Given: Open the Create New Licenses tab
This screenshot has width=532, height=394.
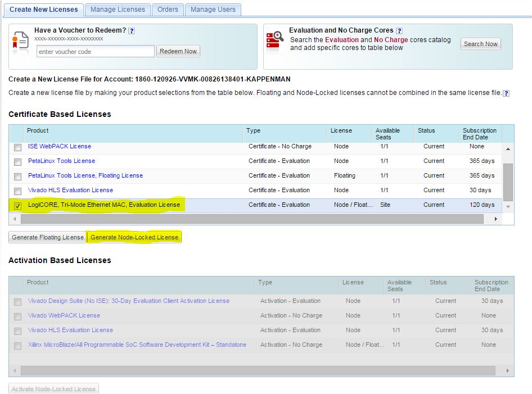Looking at the screenshot, I should (43, 10).
